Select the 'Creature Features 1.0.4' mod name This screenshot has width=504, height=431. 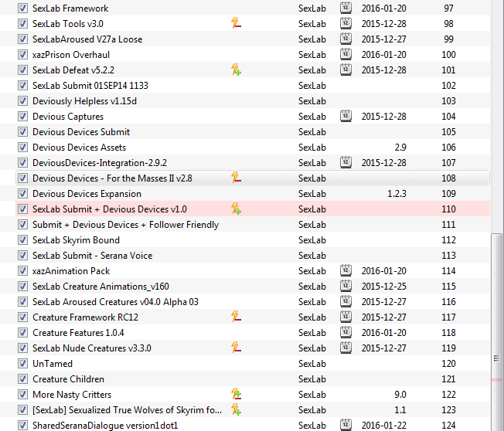pos(78,332)
